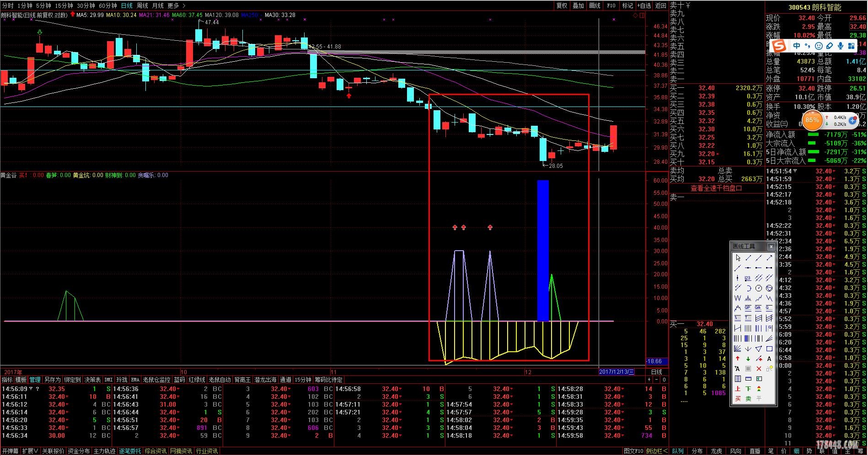868x456 pixels.
Task: Toggle 画线 drawing tools button
Action: coord(595,5)
